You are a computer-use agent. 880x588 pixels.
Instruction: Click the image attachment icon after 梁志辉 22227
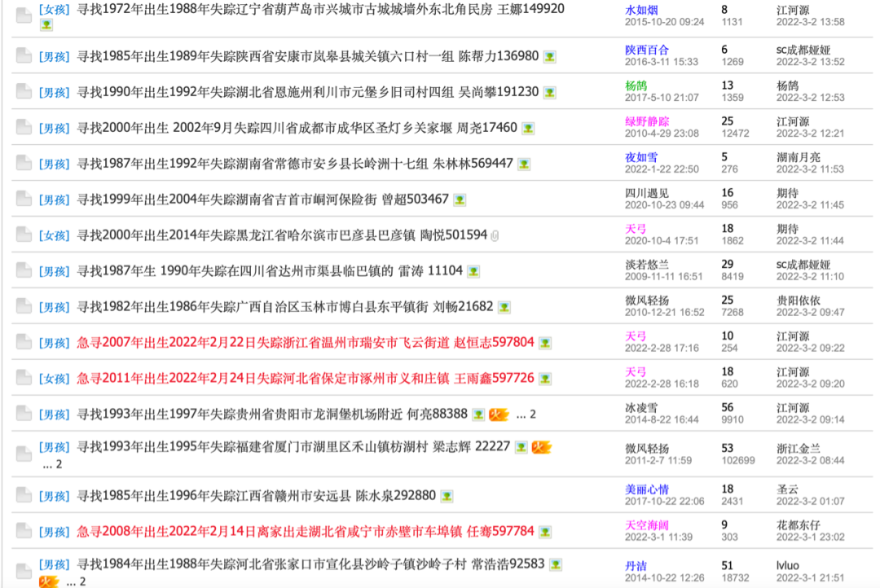(521, 447)
